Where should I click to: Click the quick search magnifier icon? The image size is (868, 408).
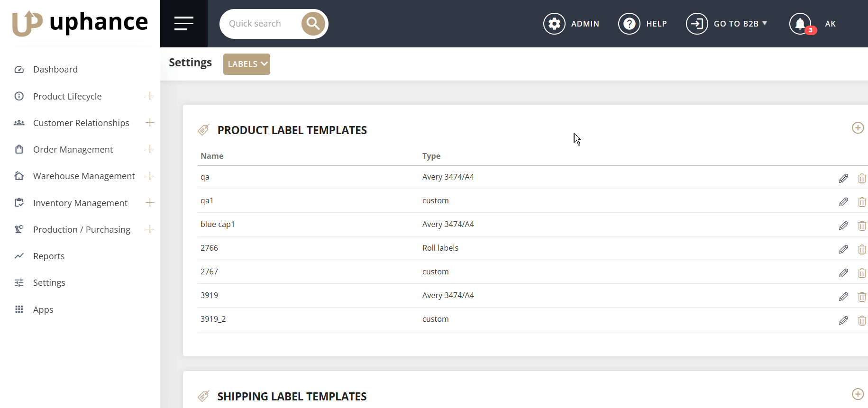[x=313, y=24]
